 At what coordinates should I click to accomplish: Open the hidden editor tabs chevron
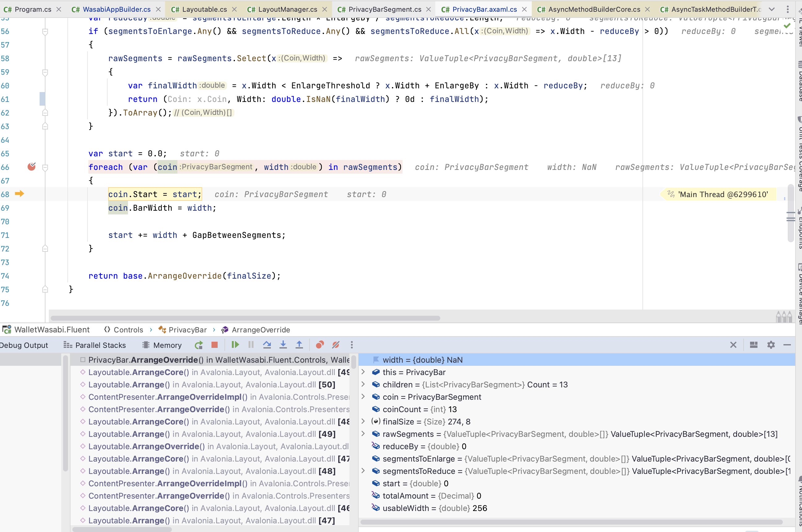coord(772,9)
